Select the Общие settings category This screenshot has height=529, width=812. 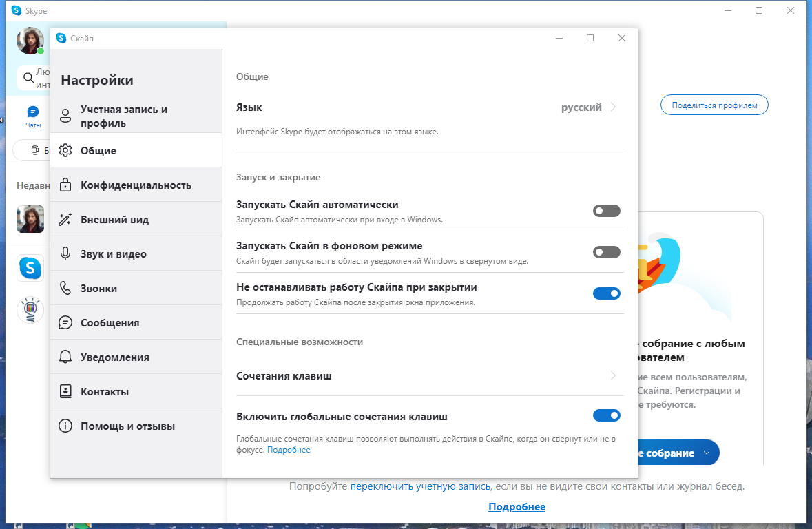(136, 150)
